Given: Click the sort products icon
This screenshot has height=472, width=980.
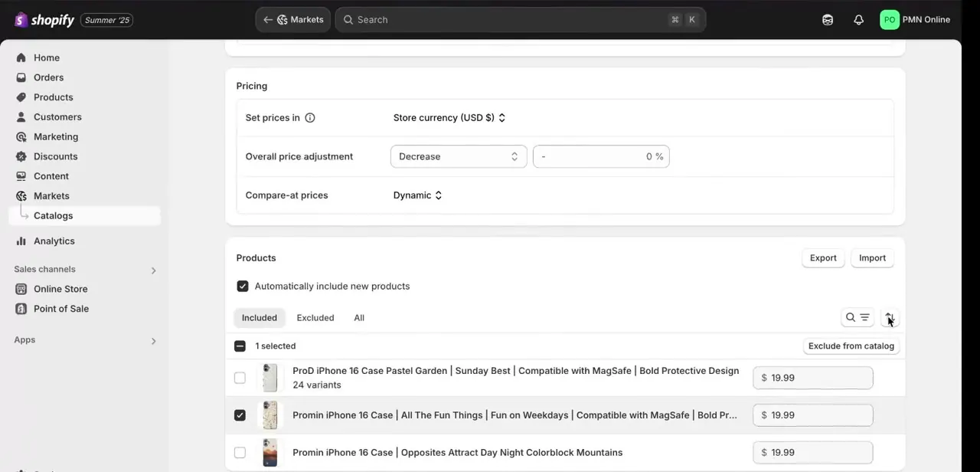Looking at the screenshot, I should pos(890,317).
